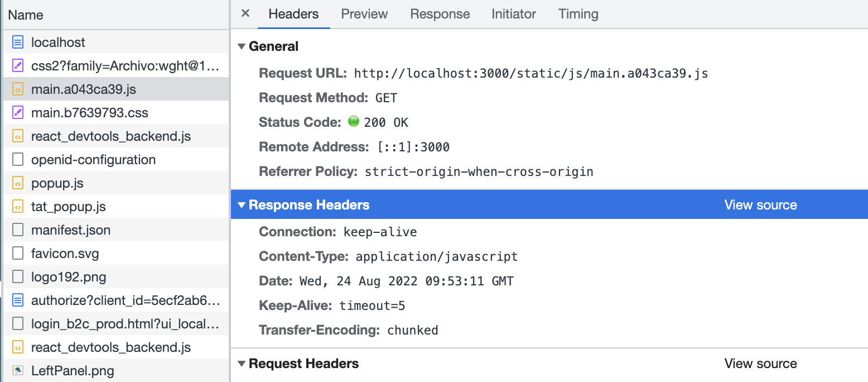Collapse the Response Headers section
Image resolution: width=868 pixels, height=382 pixels.
click(x=241, y=205)
